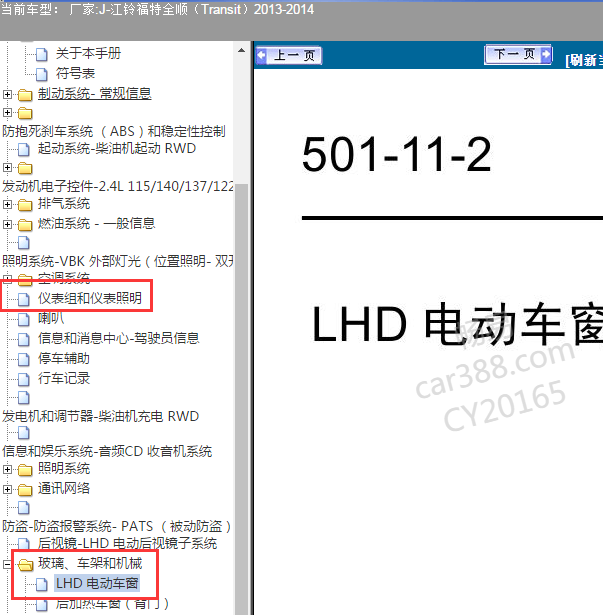Expand the 制动系统- 常规信息 folder
603x615 pixels.
(7, 94)
